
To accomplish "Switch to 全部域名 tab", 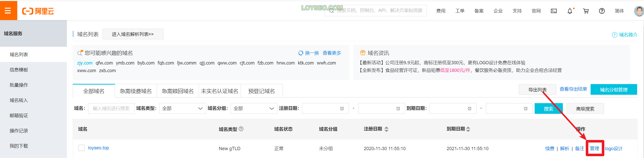I will [x=94, y=91].
